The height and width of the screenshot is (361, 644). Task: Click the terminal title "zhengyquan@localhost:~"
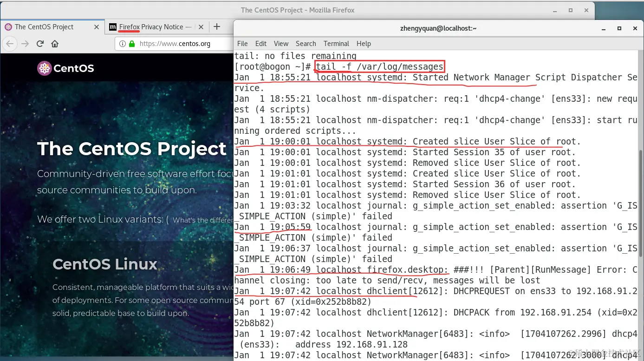(438, 28)
